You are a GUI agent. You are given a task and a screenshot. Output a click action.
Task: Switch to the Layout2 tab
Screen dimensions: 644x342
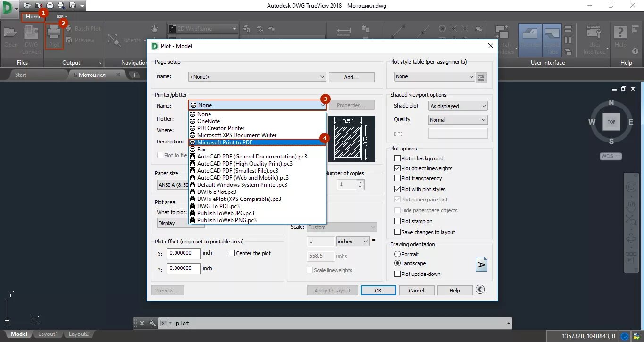click(x=78, y=334)
